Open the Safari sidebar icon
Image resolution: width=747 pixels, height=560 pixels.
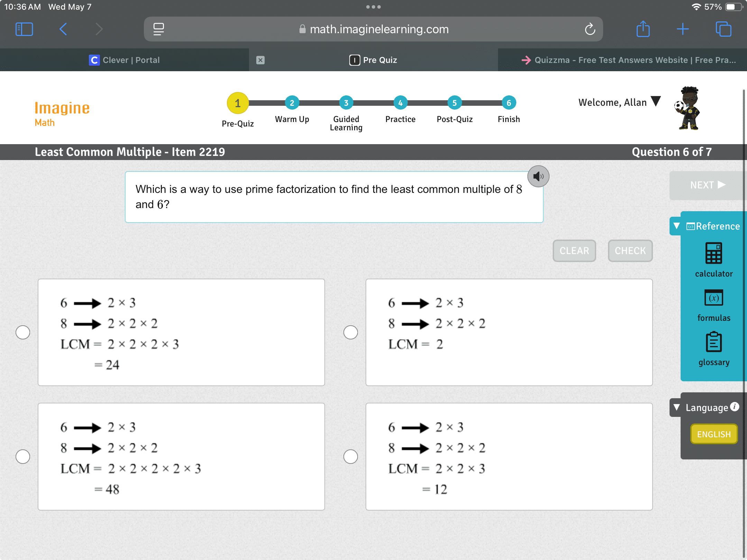click(x=24, y=29)
